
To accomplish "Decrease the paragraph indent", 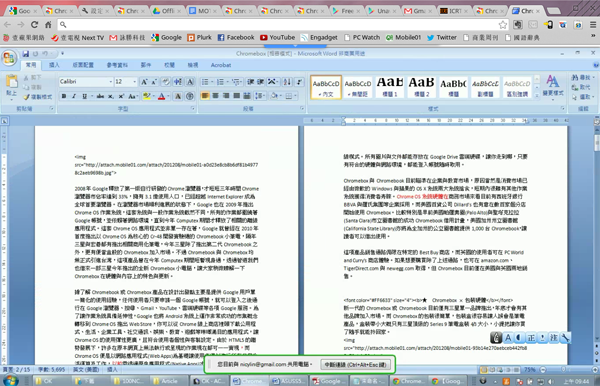I will pyautogui.click(x=250, y=81).
